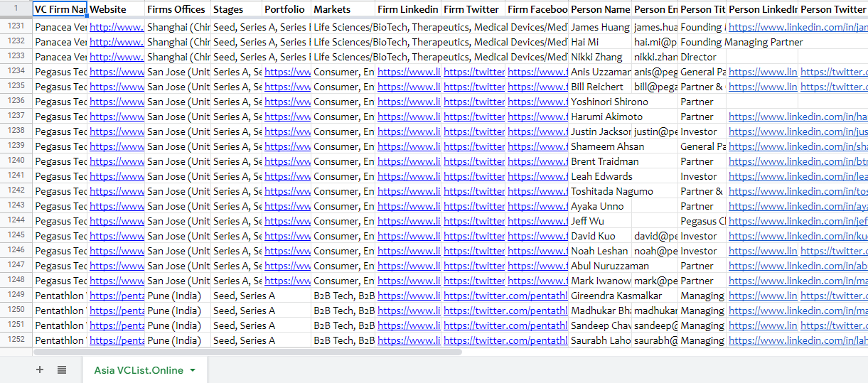The width and height of the screenshot is (868, 383).
Task: Click the Nikki Zhang name cell
Action: 601,57
